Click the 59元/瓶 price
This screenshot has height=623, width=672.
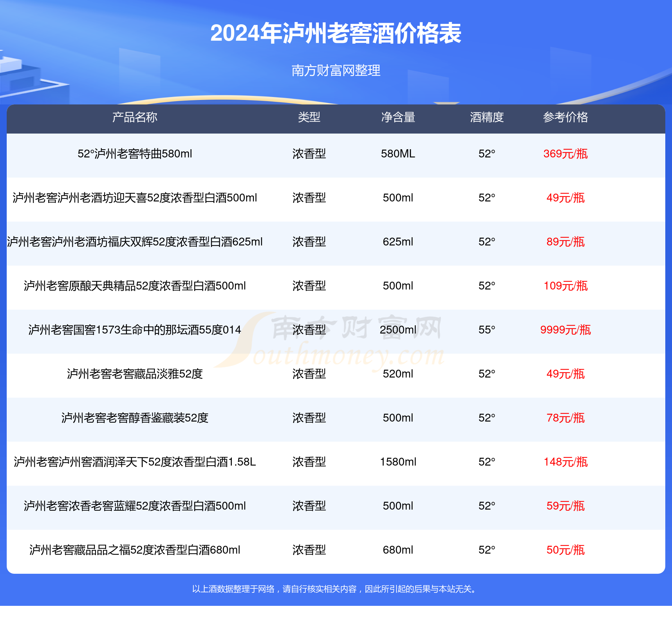pos(566,506)
